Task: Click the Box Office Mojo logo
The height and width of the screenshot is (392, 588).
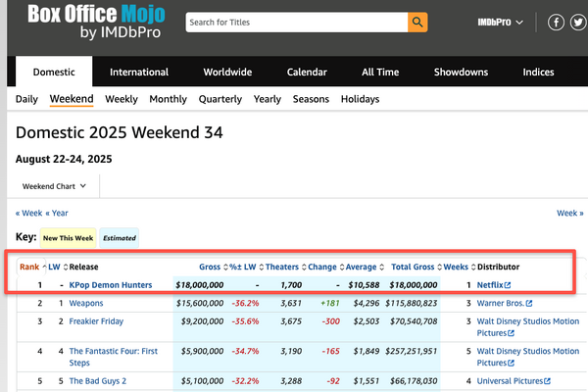Action: (x=96, y=24)
